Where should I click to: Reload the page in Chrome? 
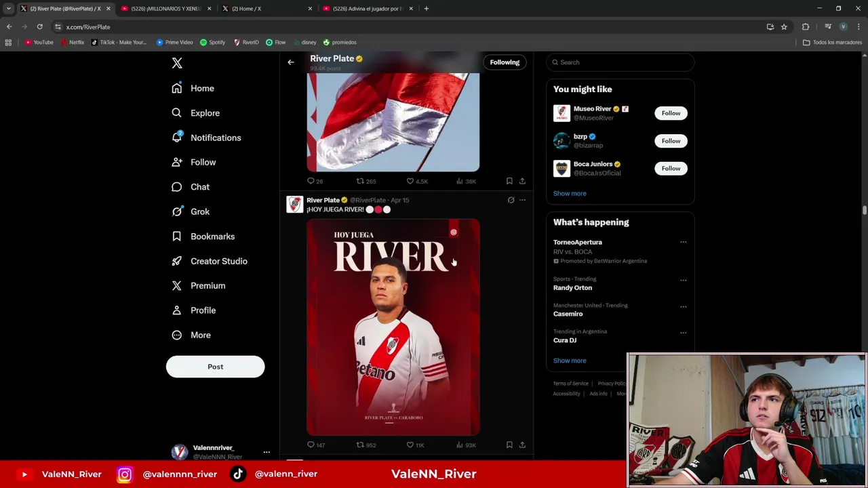click(x=40, y=27)
